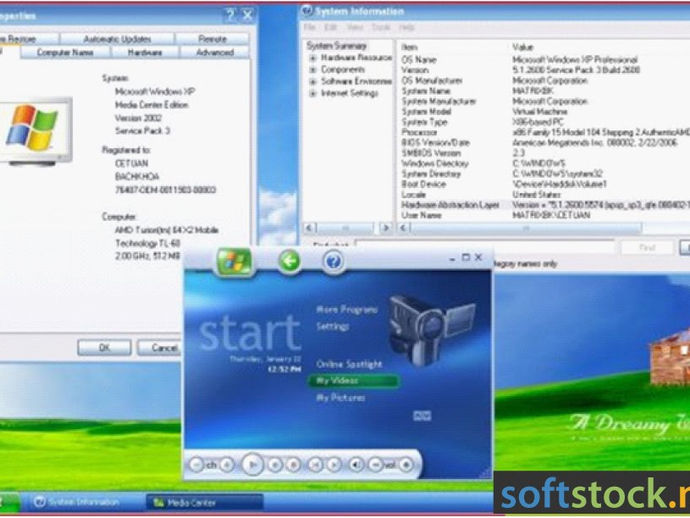Image resolution: width=690 pixels, height=518 pixels.
Task: Click the Windows XP logo monitor image
Action: [x=36, y=131]
